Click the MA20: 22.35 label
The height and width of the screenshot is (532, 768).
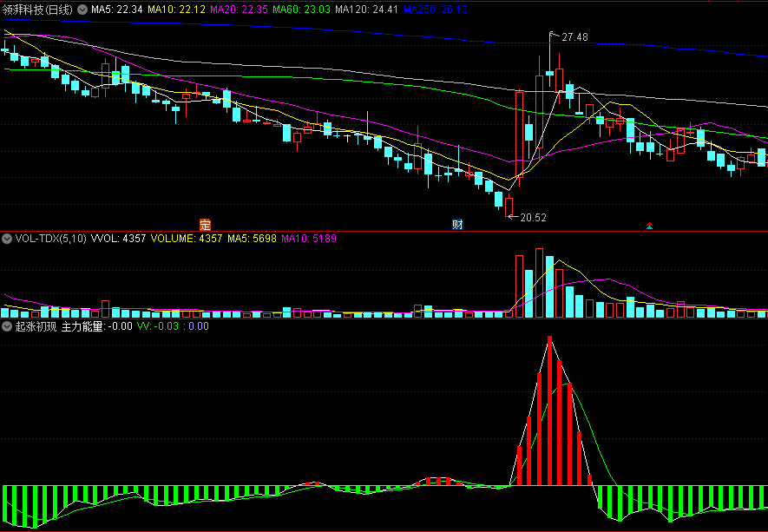click(239, 10)
